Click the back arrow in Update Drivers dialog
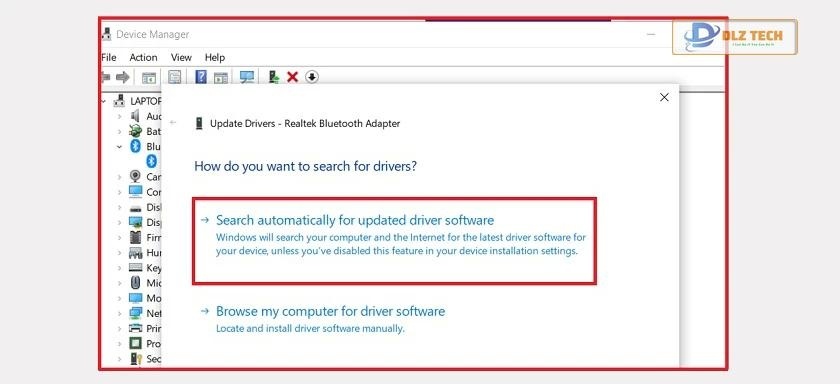The height and width of the screenshot is (384, 840). 173,123
